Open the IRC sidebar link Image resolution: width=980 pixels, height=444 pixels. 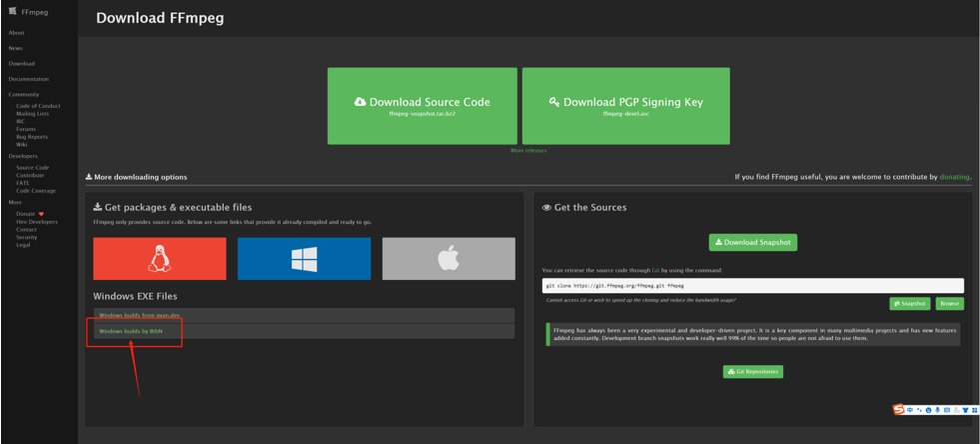click(x=21, y=121)
